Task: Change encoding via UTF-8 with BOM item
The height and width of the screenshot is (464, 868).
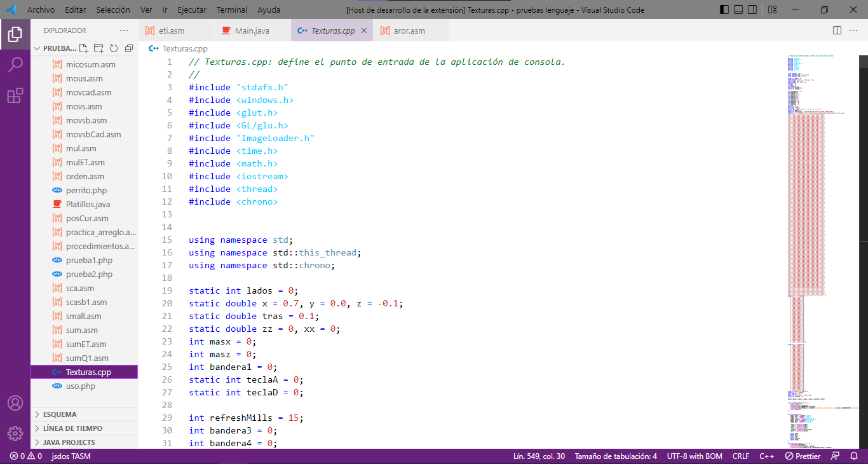Action: tap(694, 456)
